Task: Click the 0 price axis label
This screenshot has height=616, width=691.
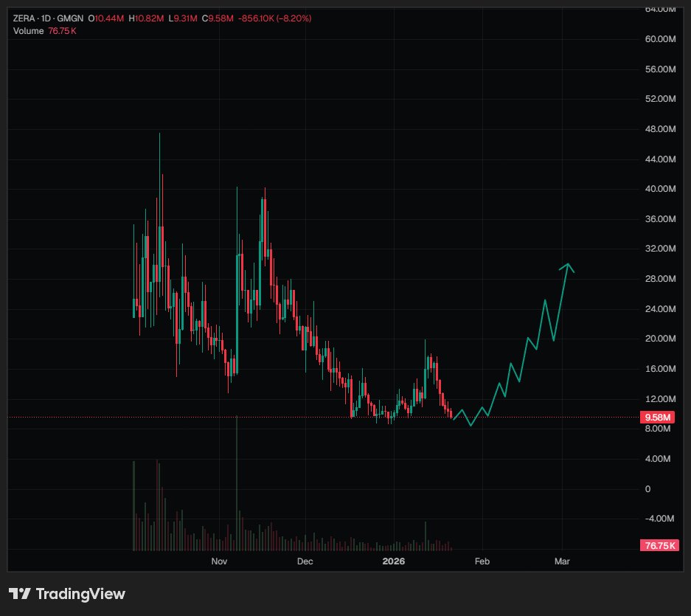Action: 647,488
